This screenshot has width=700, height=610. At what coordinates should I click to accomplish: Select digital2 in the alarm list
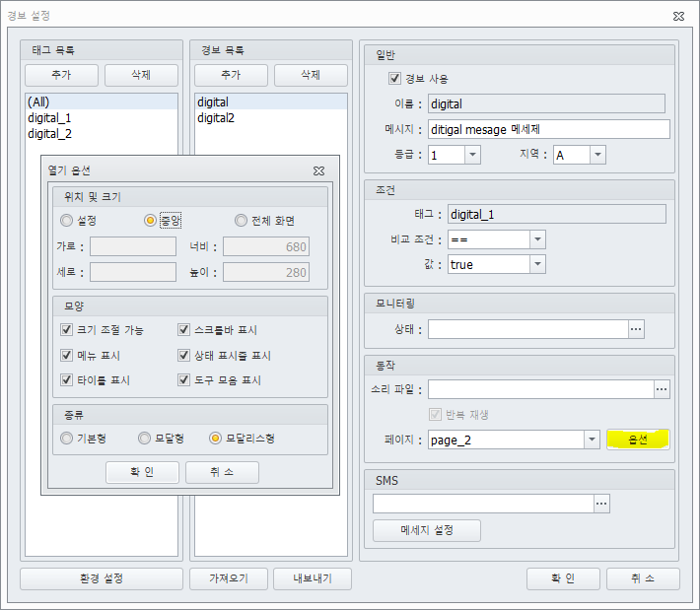click(x=271, y=118)
